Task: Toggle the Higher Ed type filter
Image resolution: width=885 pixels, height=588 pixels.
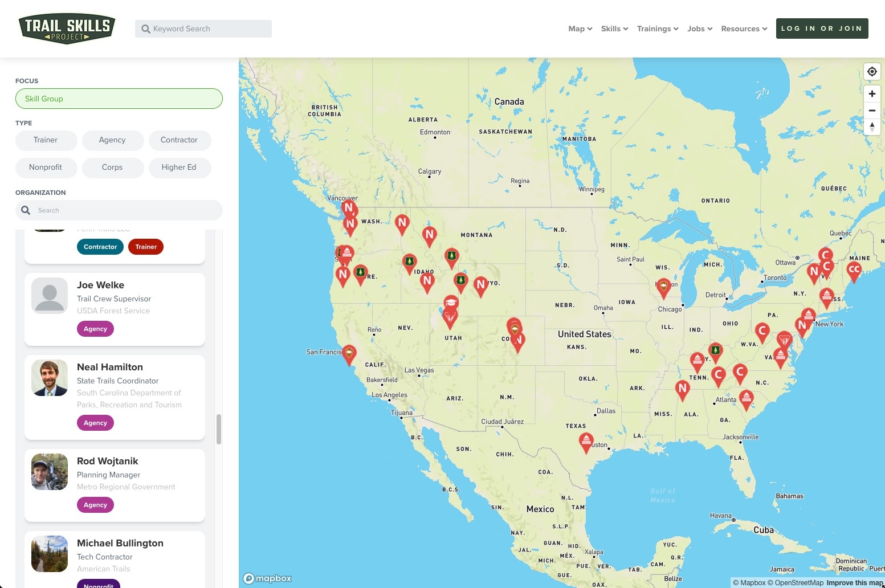Action: pos(179,168)
